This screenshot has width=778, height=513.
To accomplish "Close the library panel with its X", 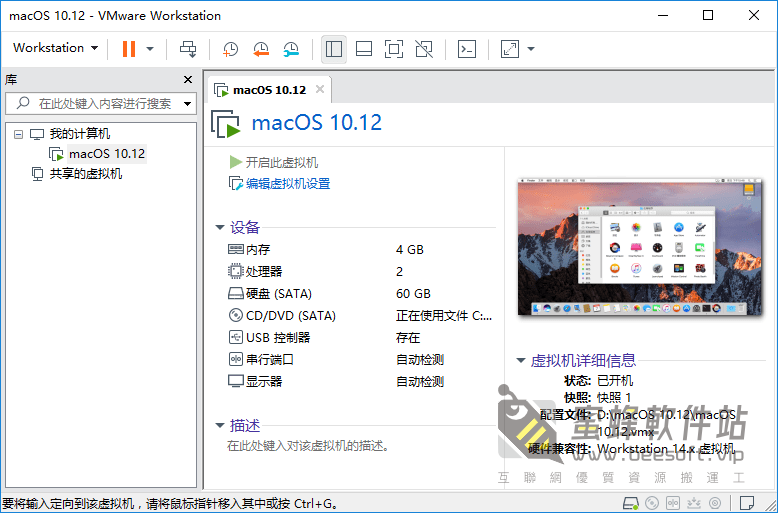I will (x=188, y=79).
